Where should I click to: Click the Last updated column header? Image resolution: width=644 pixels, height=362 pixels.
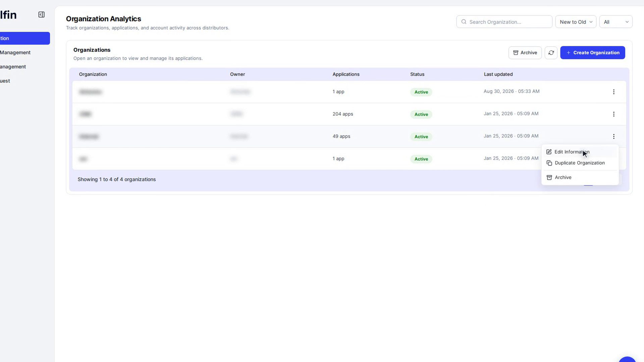click(x=498, y=74)
